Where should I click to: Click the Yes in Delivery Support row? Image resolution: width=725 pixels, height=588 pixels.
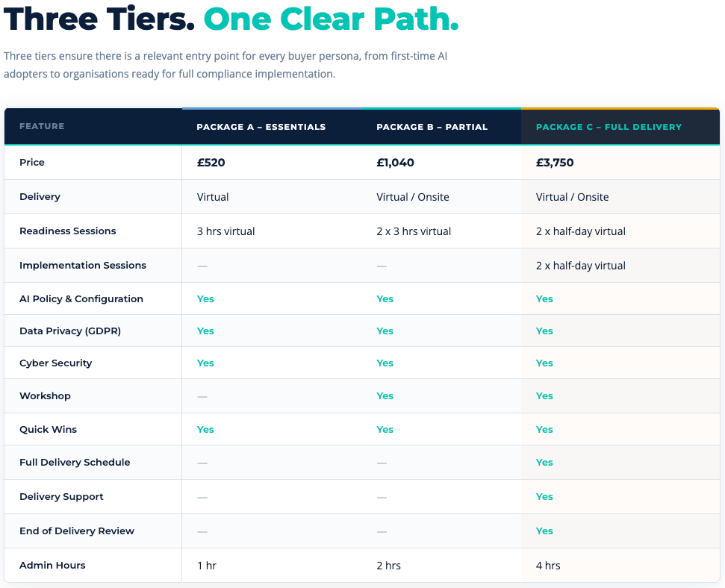tap(544, 497)
